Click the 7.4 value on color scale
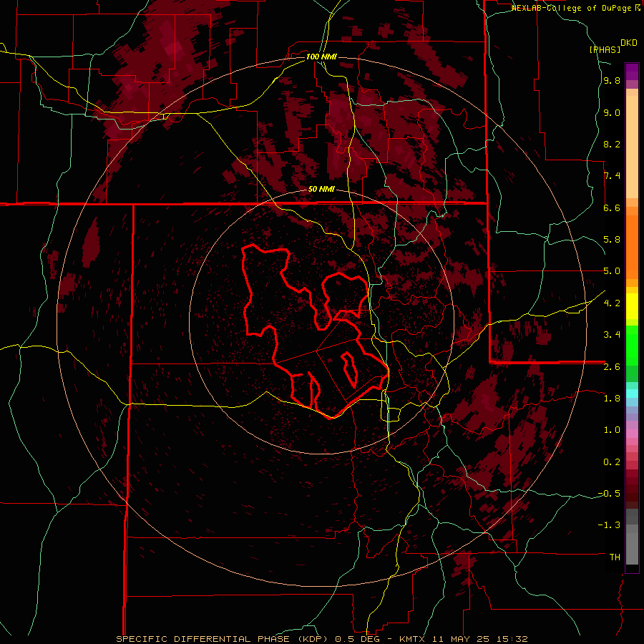 coord(612,176)
